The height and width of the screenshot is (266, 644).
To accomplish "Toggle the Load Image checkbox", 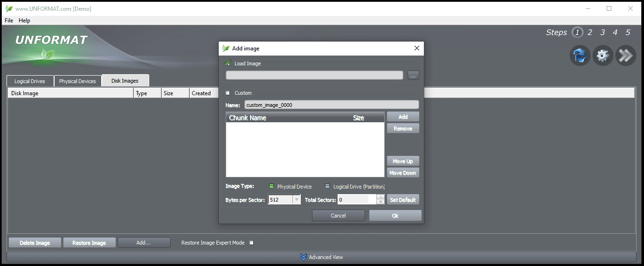I will [228, 63].
